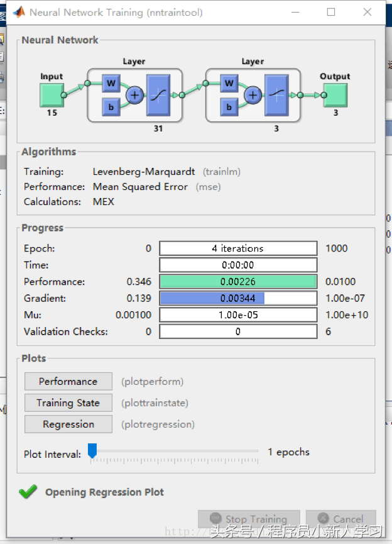Click the initial Mu 0.00100 value
392x544 pixels.
[133, 314]
